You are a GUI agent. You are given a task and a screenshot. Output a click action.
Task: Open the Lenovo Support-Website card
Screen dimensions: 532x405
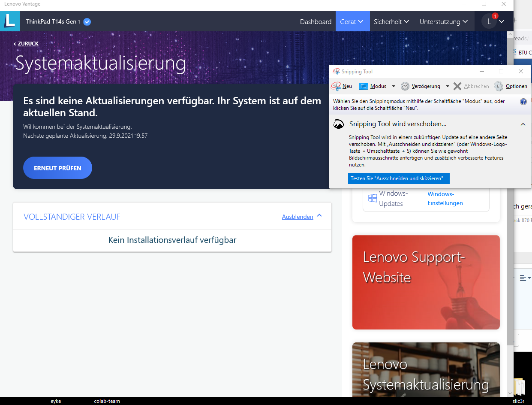426,282
